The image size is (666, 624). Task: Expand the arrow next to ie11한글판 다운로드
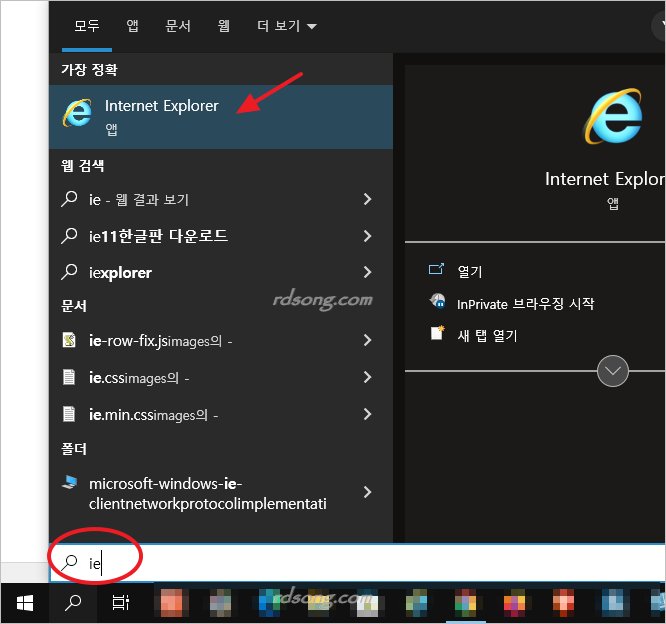click(367, 236)
